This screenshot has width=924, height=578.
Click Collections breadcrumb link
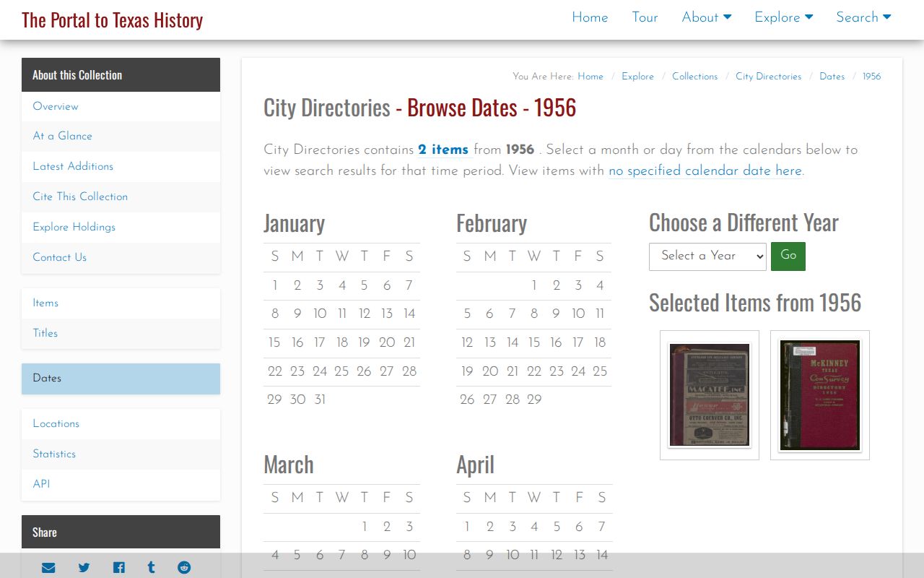click(694, 77)
